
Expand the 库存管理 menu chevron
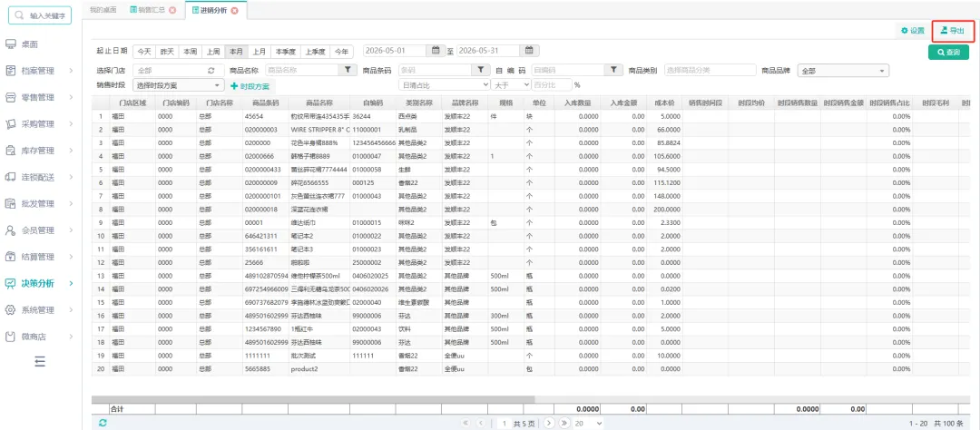coord(71,151)
